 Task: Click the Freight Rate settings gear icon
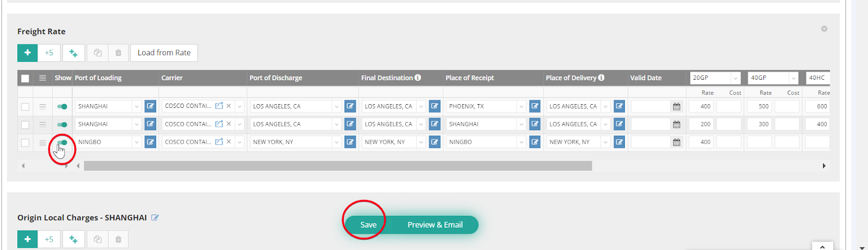(824, 29)
